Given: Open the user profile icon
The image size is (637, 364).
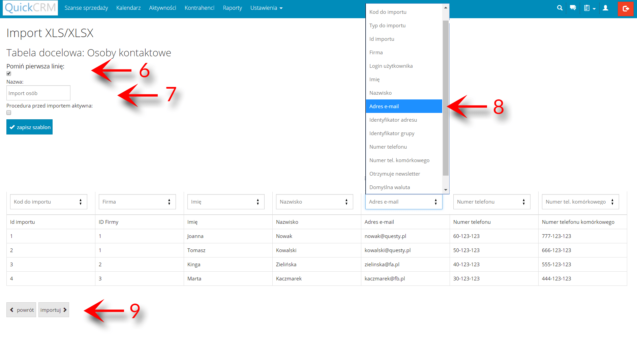Looking at the screenshot, I should coord(605,7).
